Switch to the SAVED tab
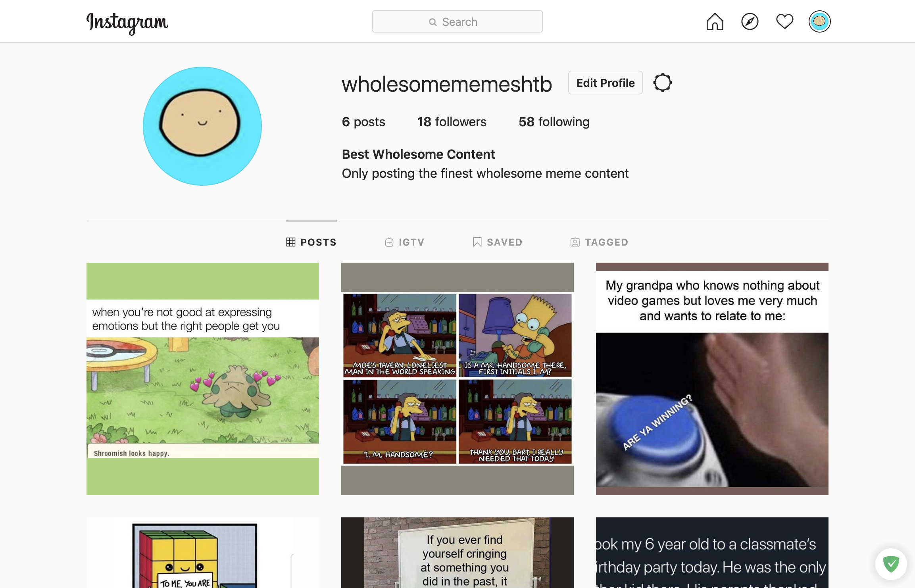The height and width of the screenshot is (588, 915). 497,242
